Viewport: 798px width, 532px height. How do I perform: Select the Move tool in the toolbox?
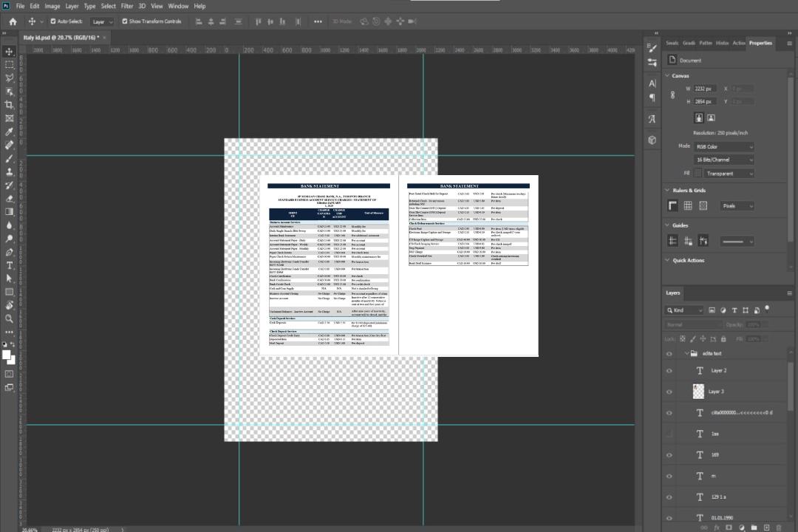click(9, 52)
